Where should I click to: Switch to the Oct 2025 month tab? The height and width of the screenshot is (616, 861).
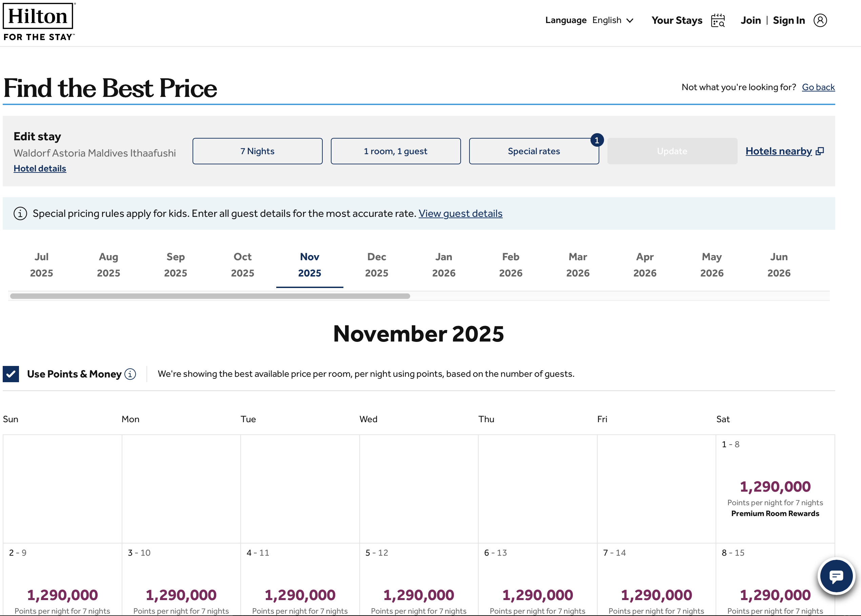(x=242, y=265)
